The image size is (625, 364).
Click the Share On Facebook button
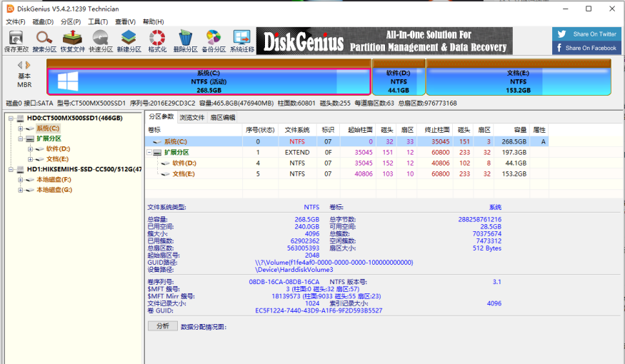click(x=586, y=48)
